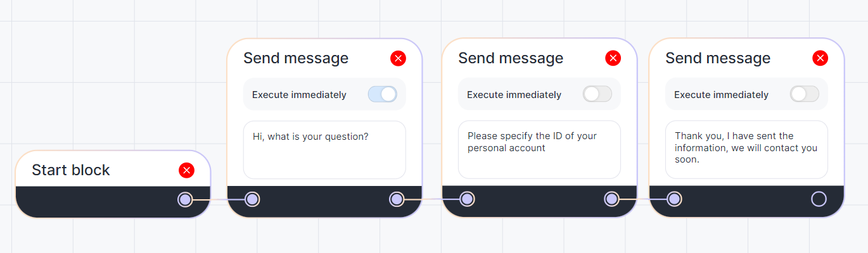Image resolution: width=868 pixels, height=253 pixels.
Task: Click input connector of second Send message block
Action: (467, 200)
